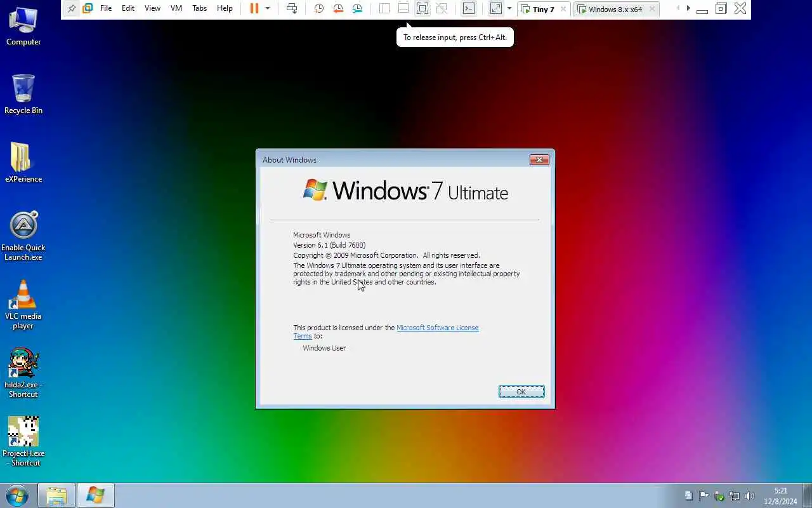Click the network tray icon
Image resolution: width=812 pixels, height=508 pixels.
pyautogui.click(x=735, y=496)
